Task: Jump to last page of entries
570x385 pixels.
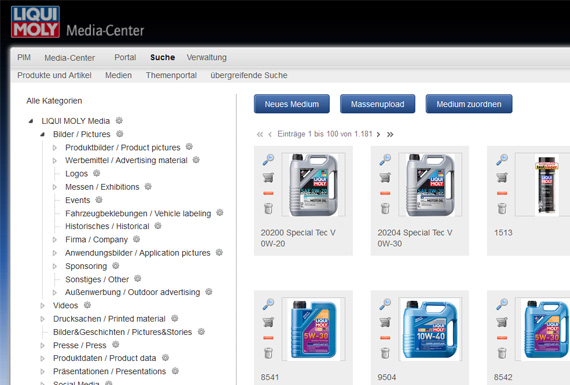Action: click(x=390, y=135)
